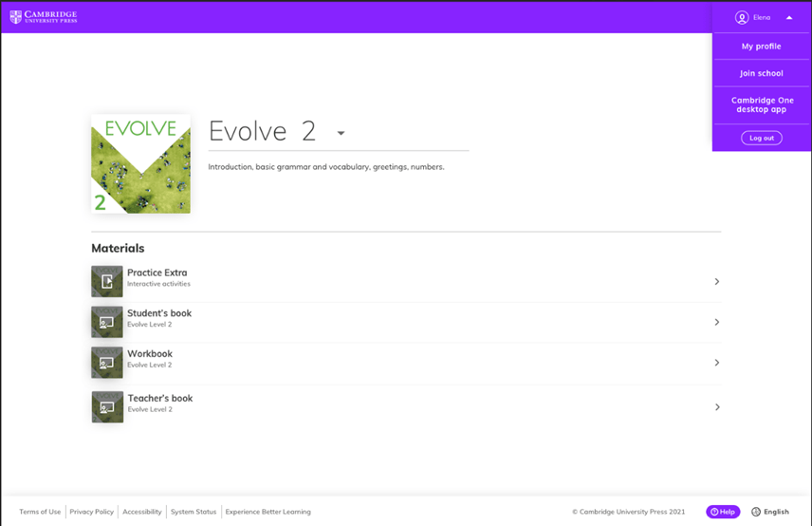The width and height of the screenshot is (812, 526).
Task: Expand the Student's book row chevron
Action: point(717,322)
